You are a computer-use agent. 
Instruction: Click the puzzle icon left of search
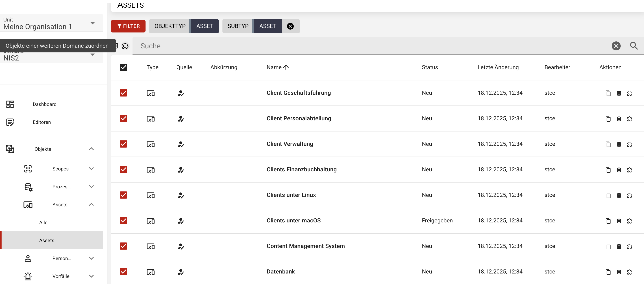click(125, 46)
